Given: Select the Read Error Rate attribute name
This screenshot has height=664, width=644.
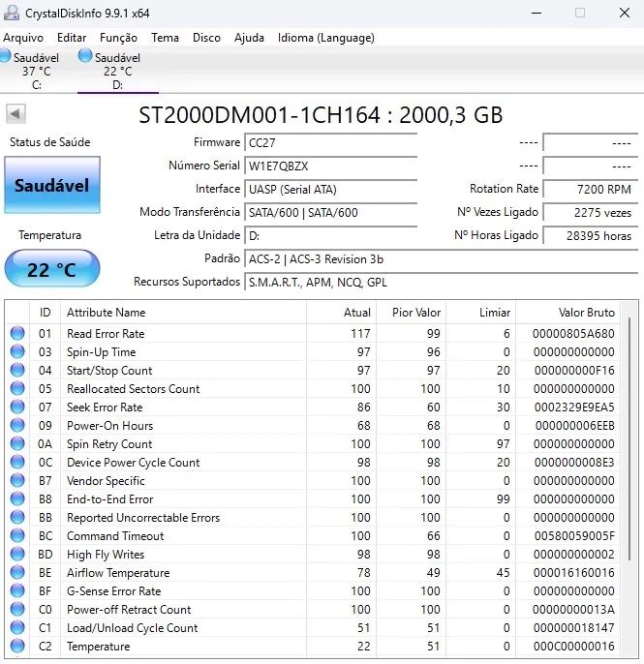Looking at the screenshot, I should pos(106,334).
